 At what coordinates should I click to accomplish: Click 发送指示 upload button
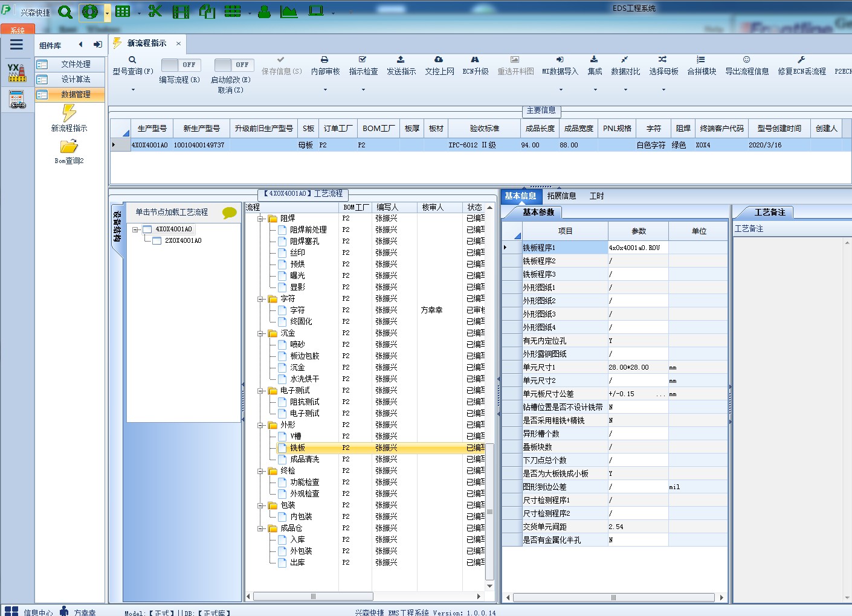(x=401, y=66)
